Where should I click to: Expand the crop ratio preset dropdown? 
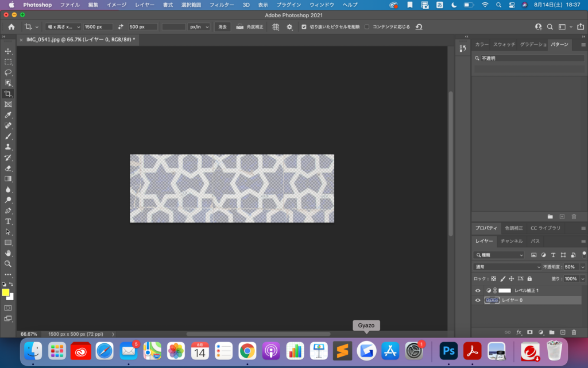point(63,27)
